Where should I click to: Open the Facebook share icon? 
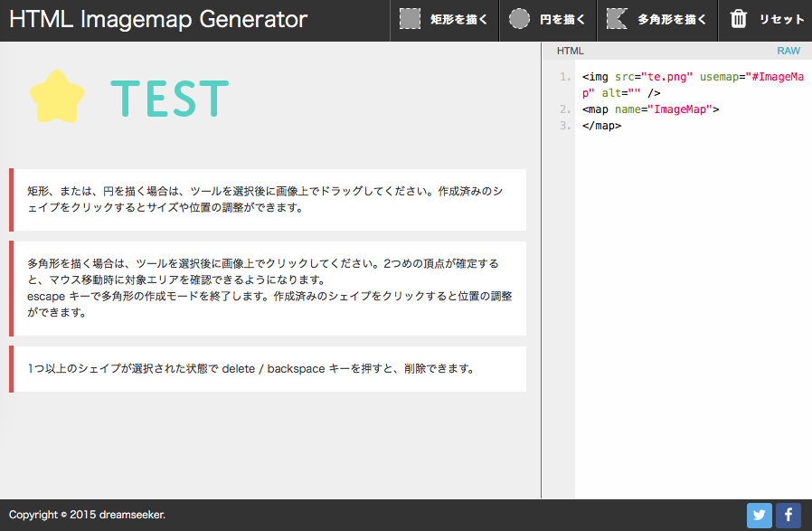[788, 516]
